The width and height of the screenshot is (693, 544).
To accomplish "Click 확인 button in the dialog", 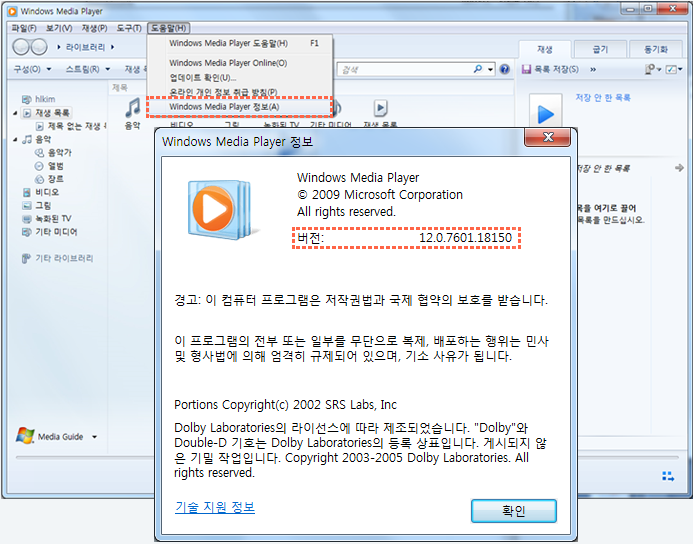I will tap(514, 511).
